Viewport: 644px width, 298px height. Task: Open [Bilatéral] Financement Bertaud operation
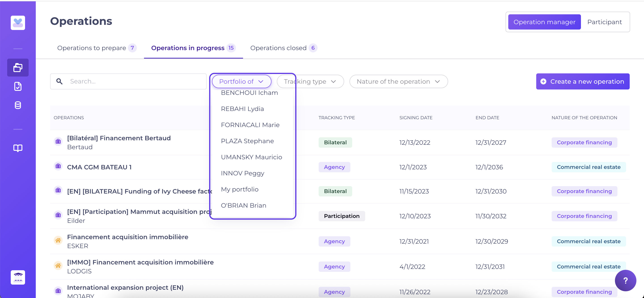[x=119, y=138]
